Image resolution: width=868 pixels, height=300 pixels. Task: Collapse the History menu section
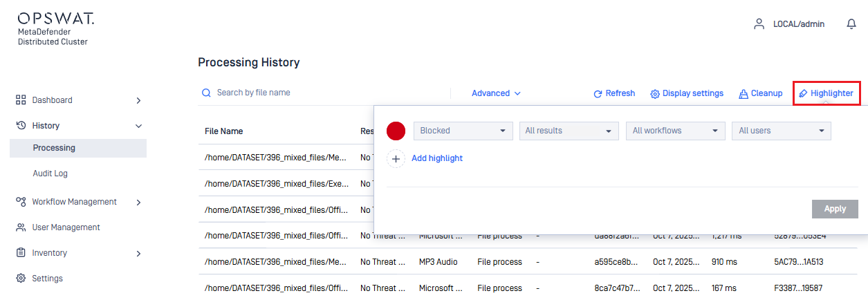tap(138, 126)
